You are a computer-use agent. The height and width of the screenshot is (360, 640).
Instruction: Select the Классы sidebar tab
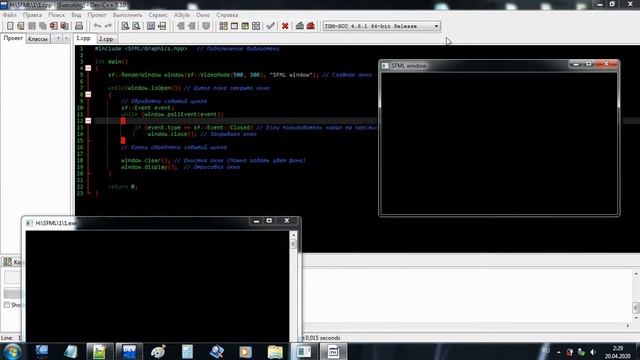[x=38, y=39]
